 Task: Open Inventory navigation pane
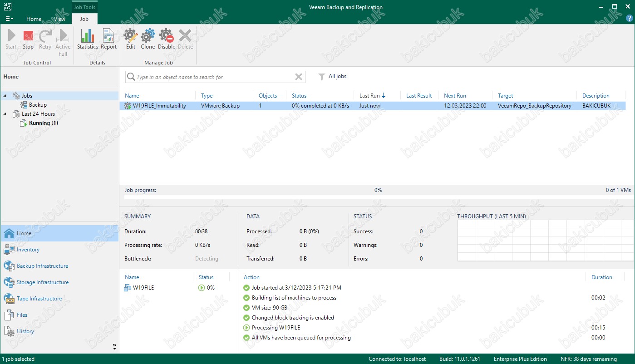(59, 250)
